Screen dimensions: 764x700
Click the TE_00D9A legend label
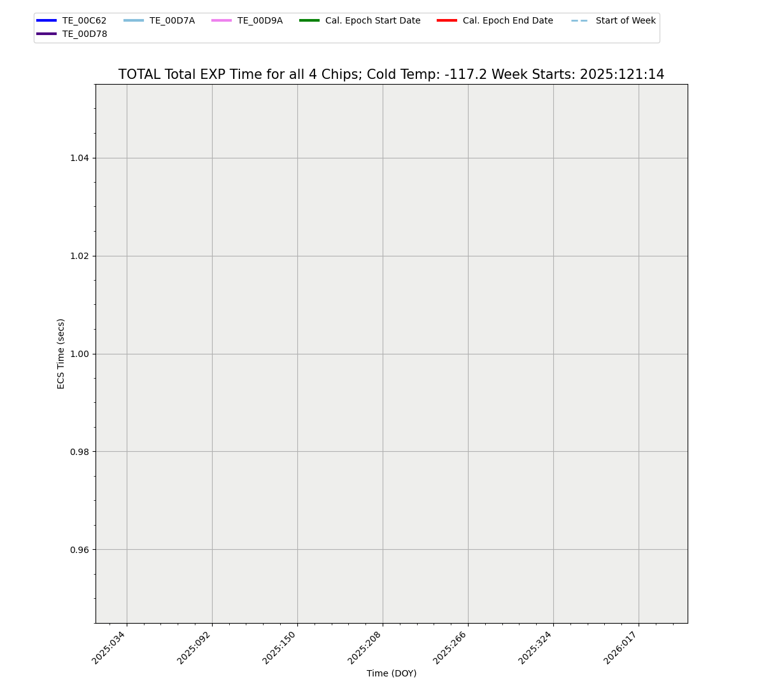pos(260,20)
